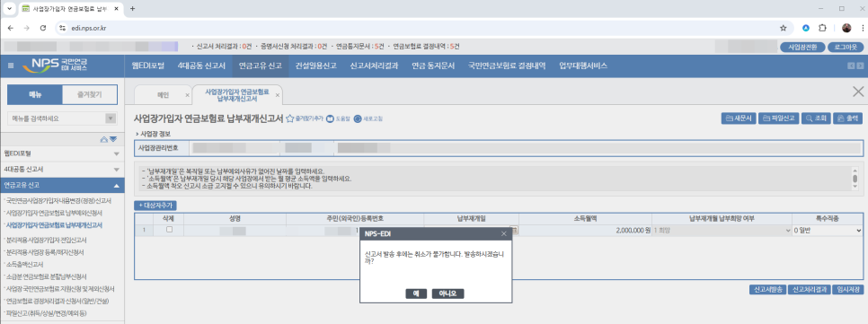Bookmark page with the address bar star

click(x=784, y=28)
